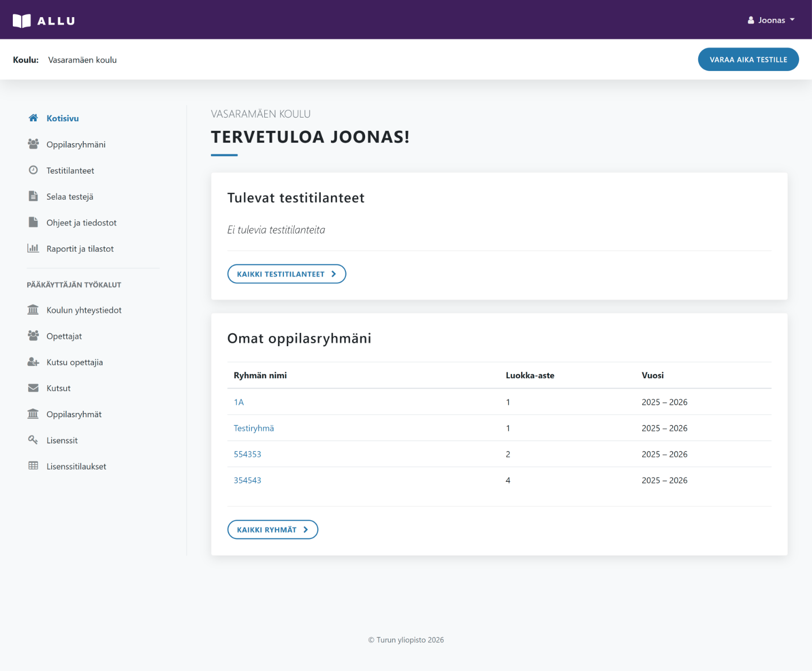Open Oppilasryhmäni from the sidebar
Viewport: 812px width, 671px height.
[76, 145]
